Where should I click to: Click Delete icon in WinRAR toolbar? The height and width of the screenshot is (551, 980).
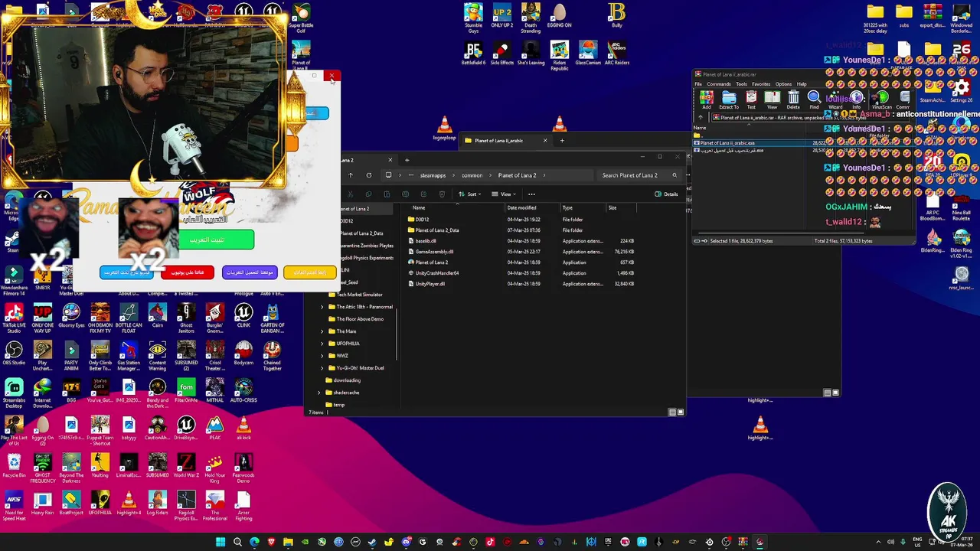(793, 99)
